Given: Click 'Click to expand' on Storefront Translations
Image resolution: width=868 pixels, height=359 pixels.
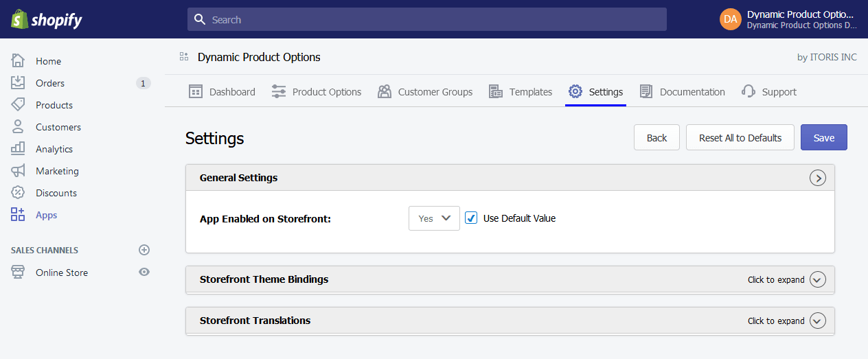Looking at the screenshot, I should tap(776, 321).
